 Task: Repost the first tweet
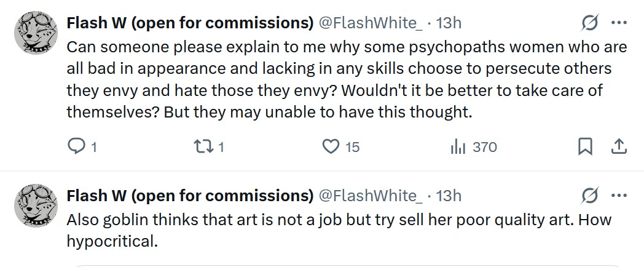202,146
